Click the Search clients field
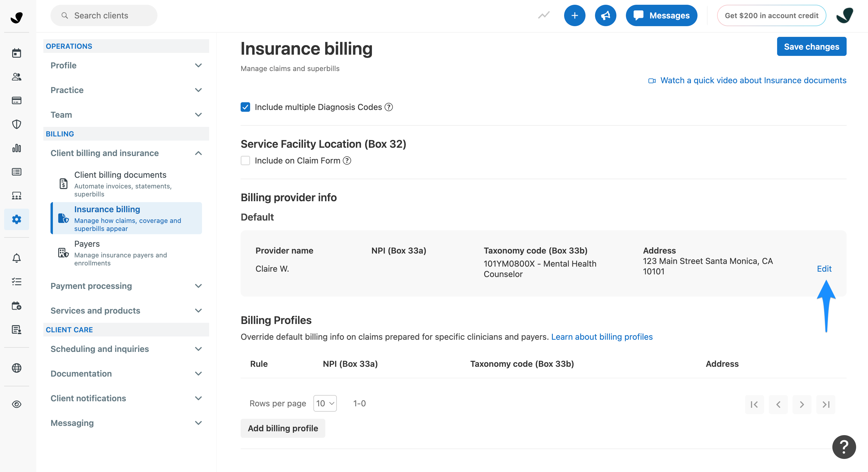Image resolution: width=868 pixels, height=472 pixels. tap(104, 15)
